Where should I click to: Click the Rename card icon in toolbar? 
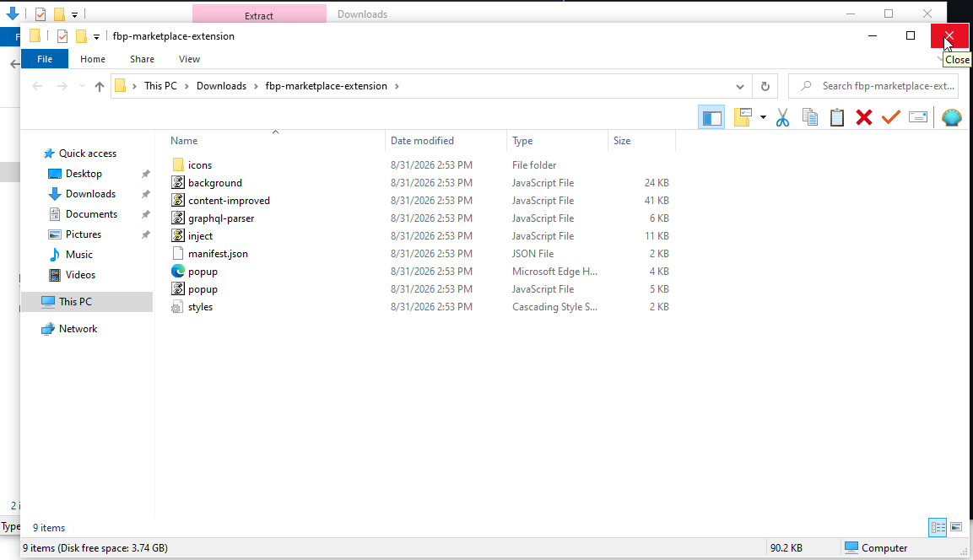point(918,117)
